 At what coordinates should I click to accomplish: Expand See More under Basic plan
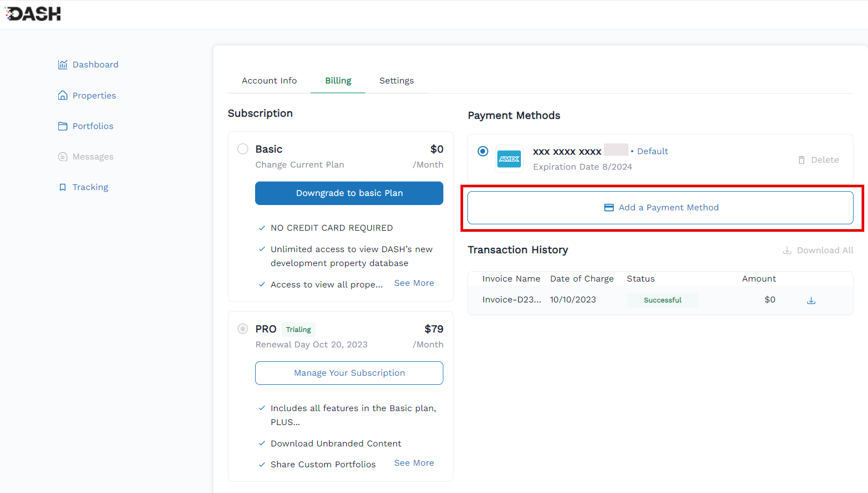[414, 283]
